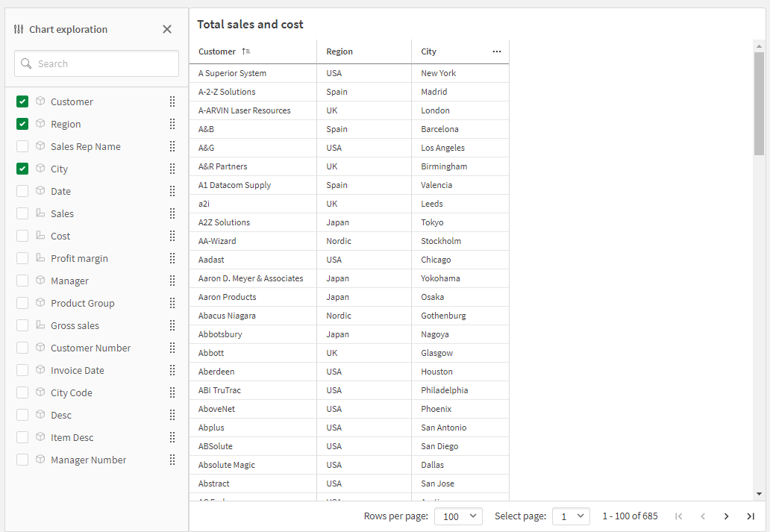The image size is (770, 532).
Task: Go to the next page with the arrow icon
Action: click(x=726, y=516)
